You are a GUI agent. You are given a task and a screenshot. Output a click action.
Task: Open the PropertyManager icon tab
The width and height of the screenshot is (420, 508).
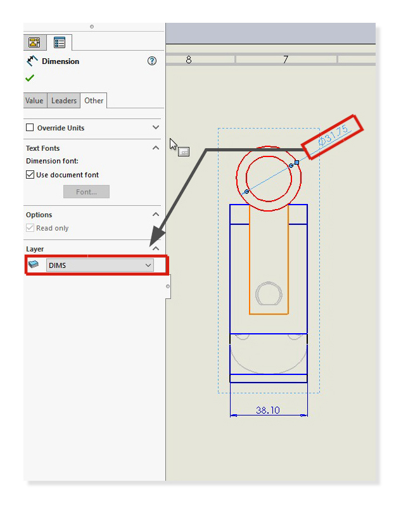(x=60, y=42)
